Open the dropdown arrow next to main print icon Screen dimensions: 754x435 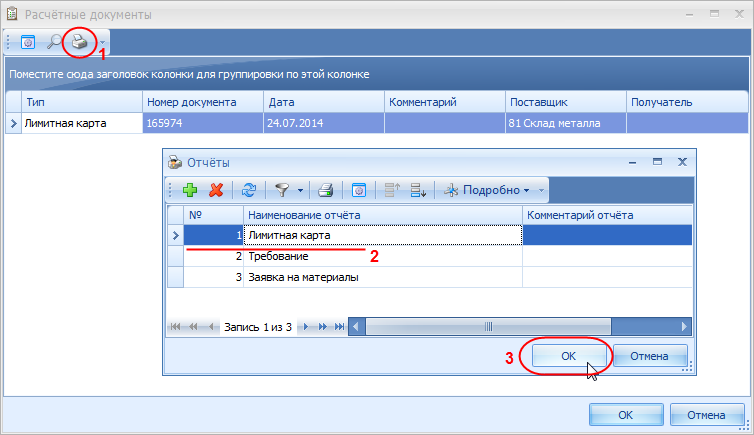[102, 42]
